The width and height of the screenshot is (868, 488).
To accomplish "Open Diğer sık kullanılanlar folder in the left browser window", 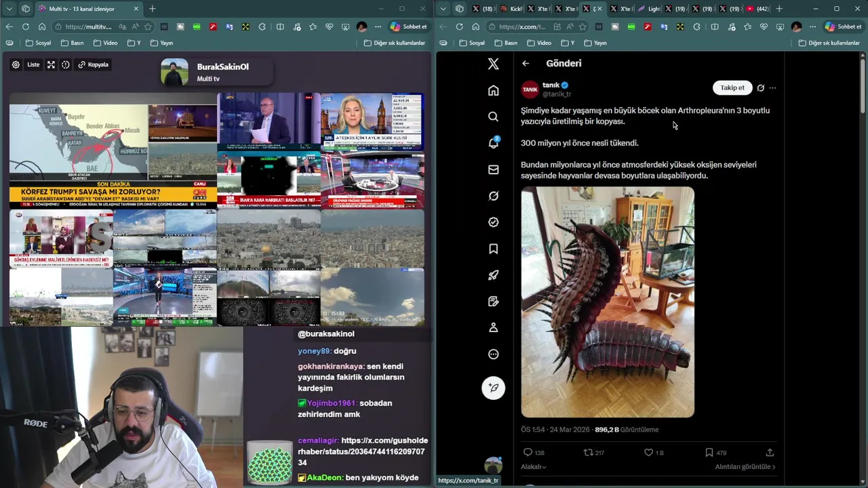I will (395, 43).
